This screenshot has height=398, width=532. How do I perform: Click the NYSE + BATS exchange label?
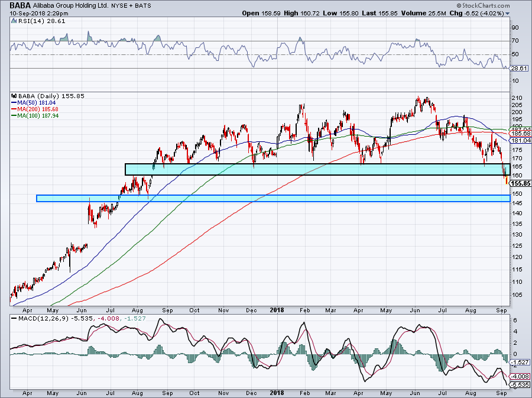pos(131,6)
